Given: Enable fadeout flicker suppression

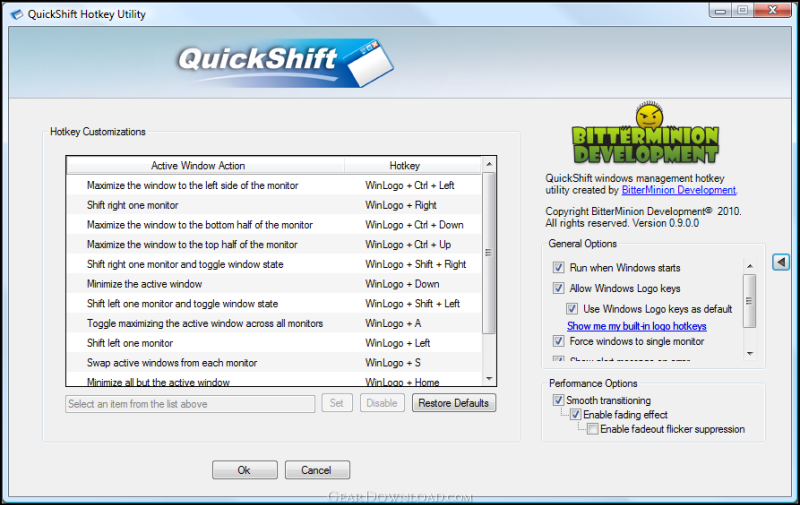Looking at the screenshot, I should pos(592,429).
